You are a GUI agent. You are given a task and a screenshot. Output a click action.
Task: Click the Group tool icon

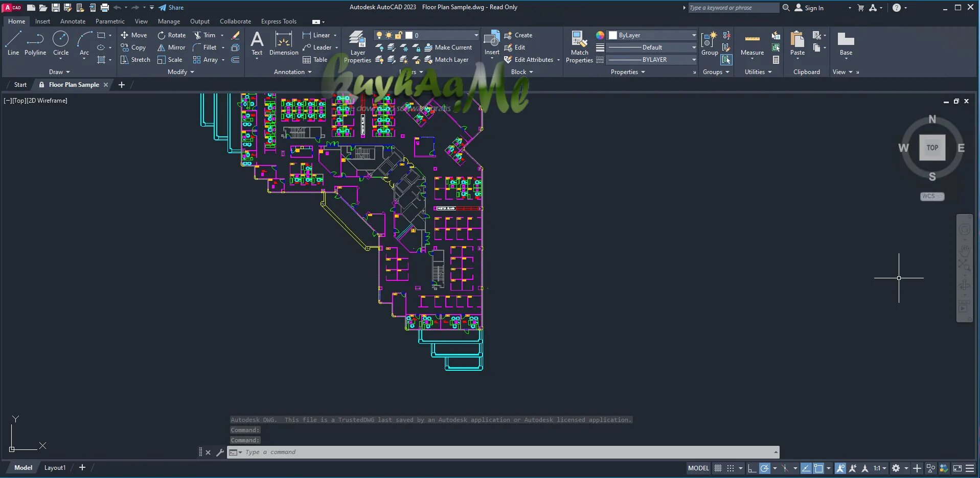tap(709, 43)
